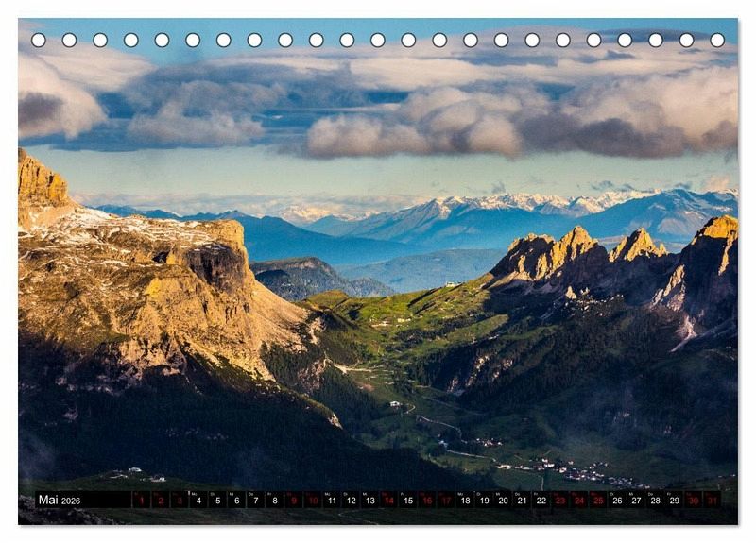The image size is (756, 543).
Task: Click day 26 in the calendar strip
Action: pyautogui.click(x=617, y=500)
